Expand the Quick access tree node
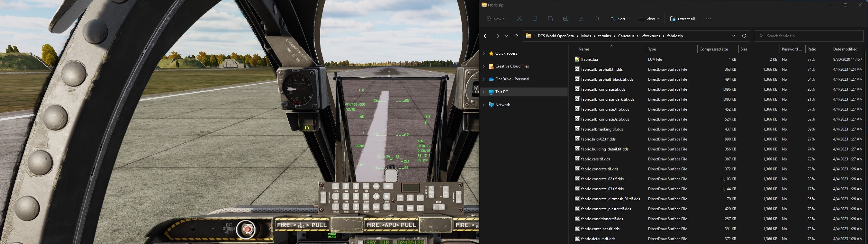Viewport: 868px width, 244px height. point(484,53)
